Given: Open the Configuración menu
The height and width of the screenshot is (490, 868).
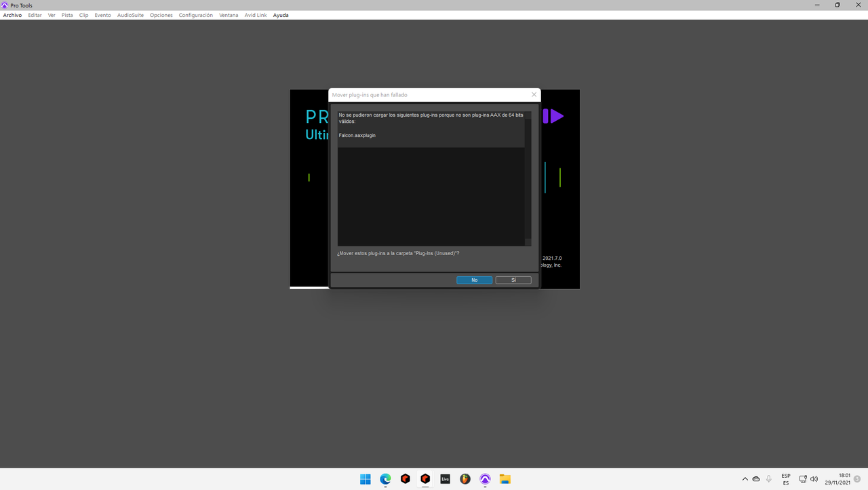Looking at the screenshot, I should tap(196, 15).
